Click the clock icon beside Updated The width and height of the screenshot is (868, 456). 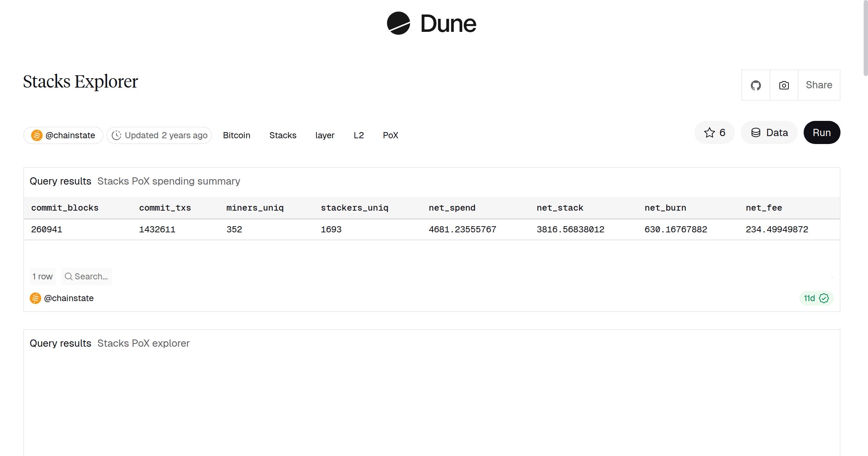point(116,135)
